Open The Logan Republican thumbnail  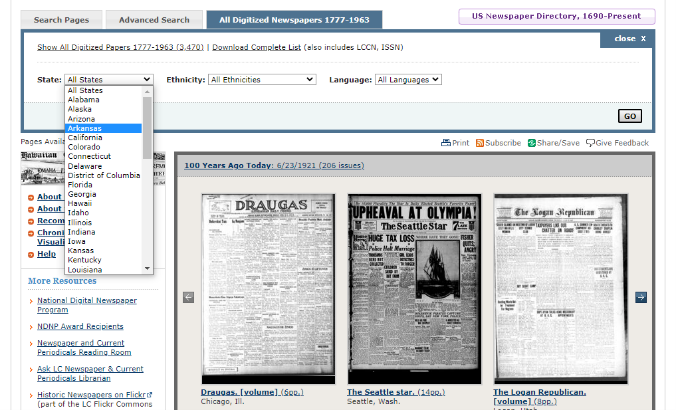(561, 288)
